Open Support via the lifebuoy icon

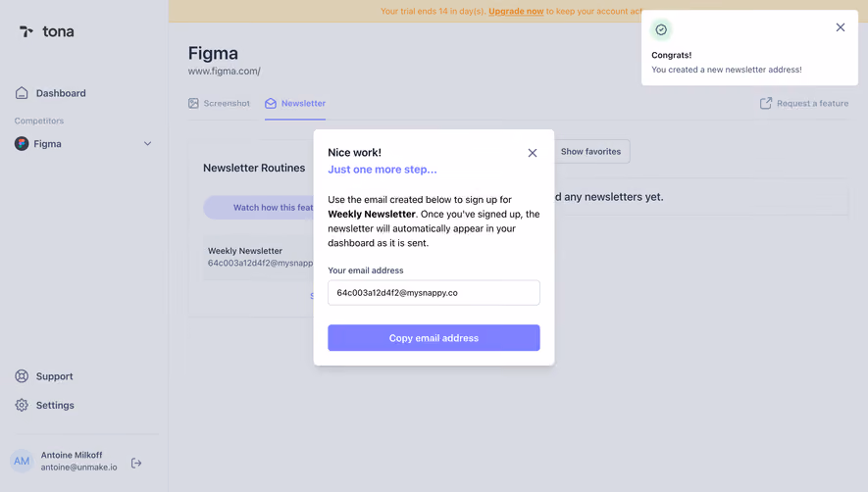click(x=22, y=376)
